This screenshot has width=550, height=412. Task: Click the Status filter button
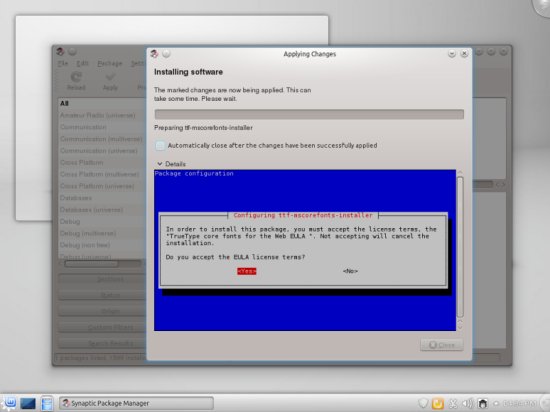point(102,295)
